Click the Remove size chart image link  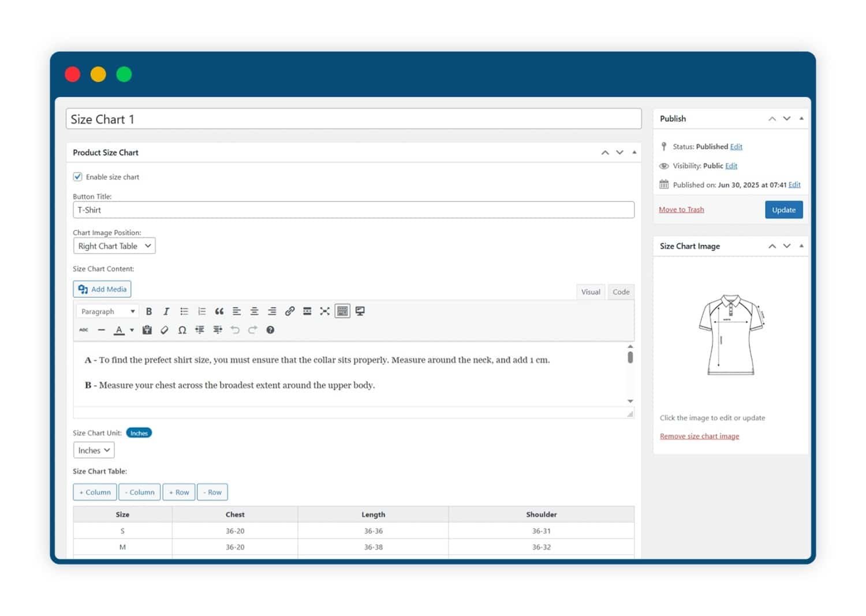pyautogui.click(x=699, y=436)
